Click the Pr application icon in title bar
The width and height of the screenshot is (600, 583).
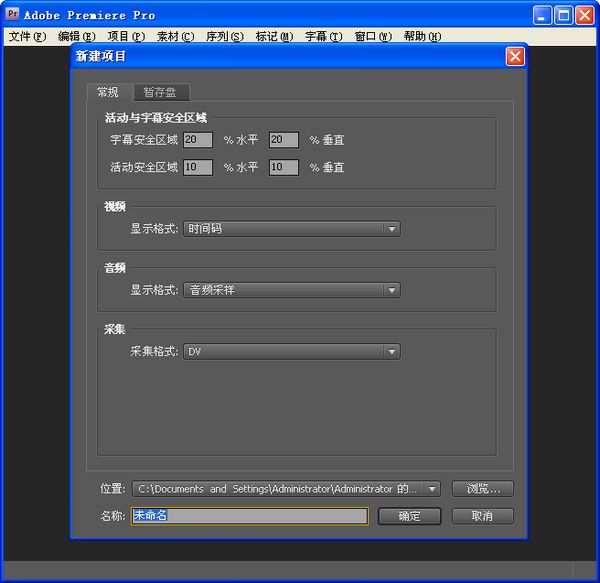coord(13,14)
